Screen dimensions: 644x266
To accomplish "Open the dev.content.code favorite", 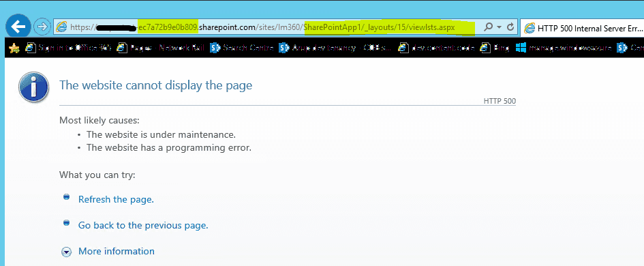I will pos(436,48).
